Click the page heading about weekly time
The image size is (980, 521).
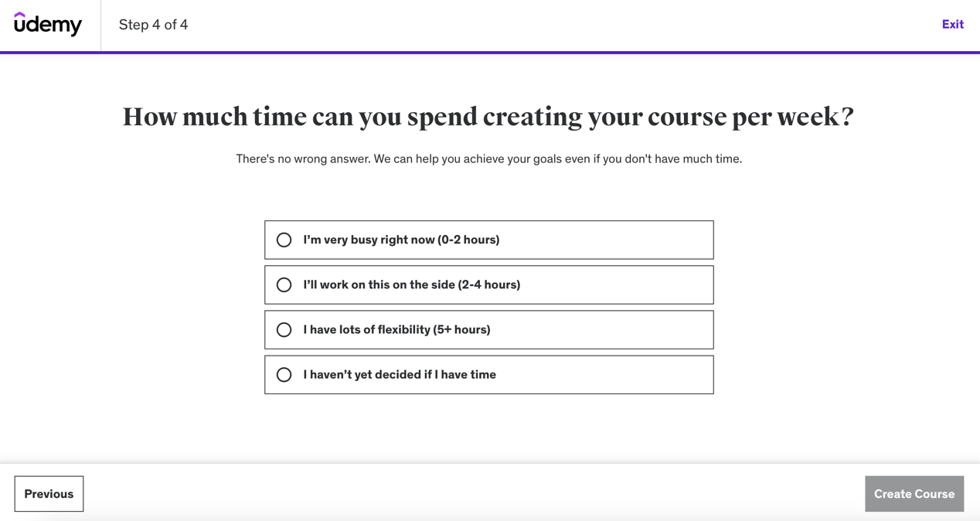pyautogui.click(x=488, y=116)
